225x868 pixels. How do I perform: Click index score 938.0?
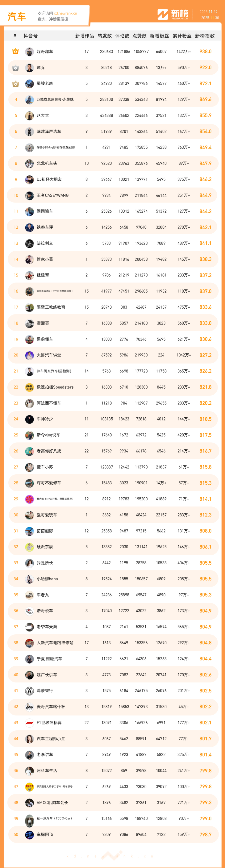click(x=205, y=52)
